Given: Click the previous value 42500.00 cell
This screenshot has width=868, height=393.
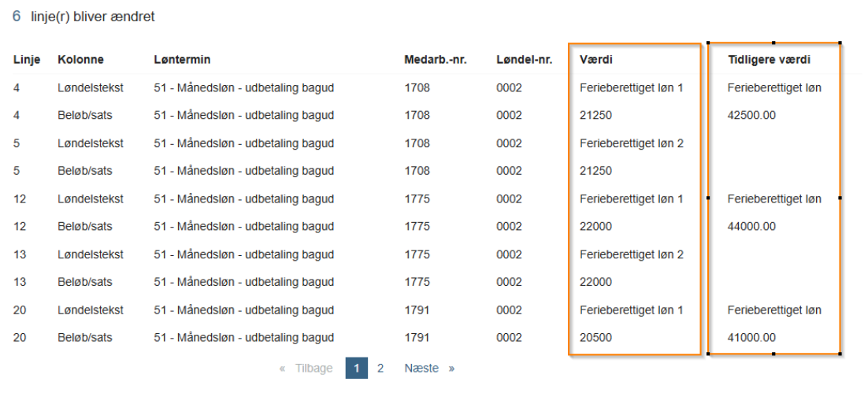Looking at the screenshot, I should click(751, 116).
